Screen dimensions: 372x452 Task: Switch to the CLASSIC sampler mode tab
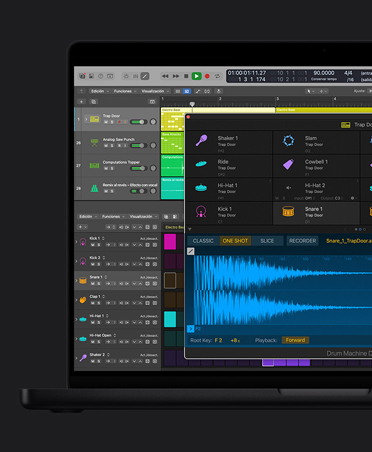(203, 241)
